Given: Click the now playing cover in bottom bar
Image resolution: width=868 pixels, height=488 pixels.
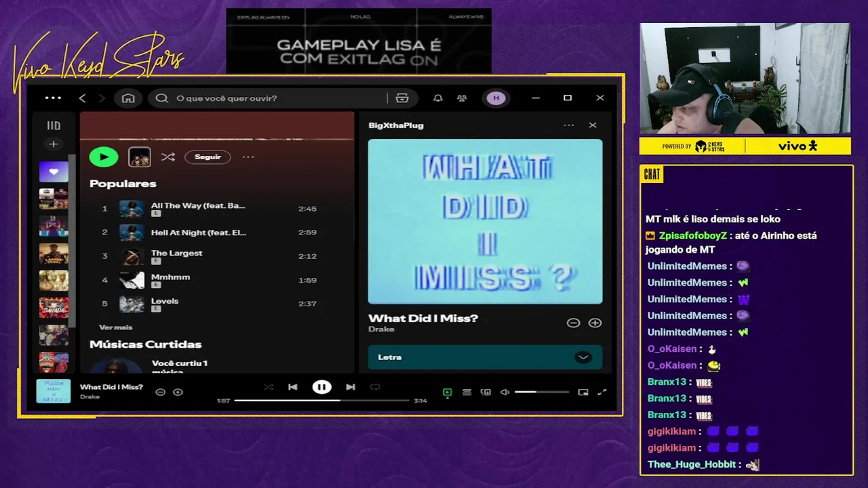Looking at the screenshot, I should 54,391.
